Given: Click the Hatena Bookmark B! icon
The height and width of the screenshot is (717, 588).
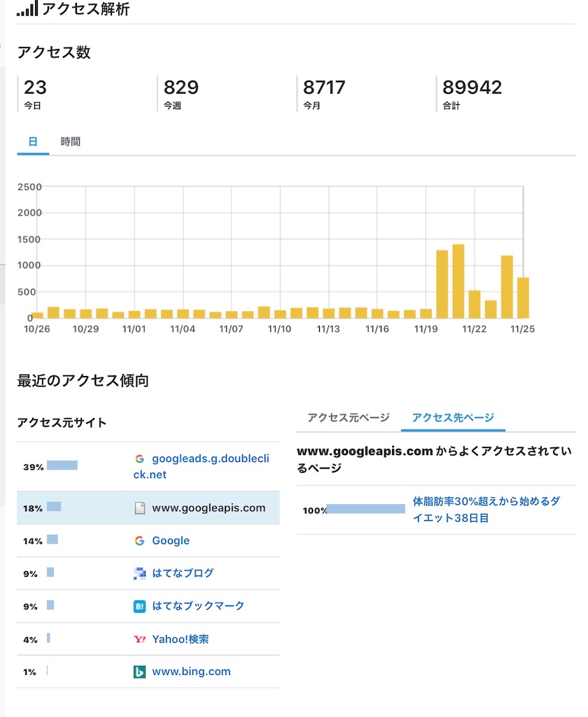Looking at the screenshot, I should point(139,606).
